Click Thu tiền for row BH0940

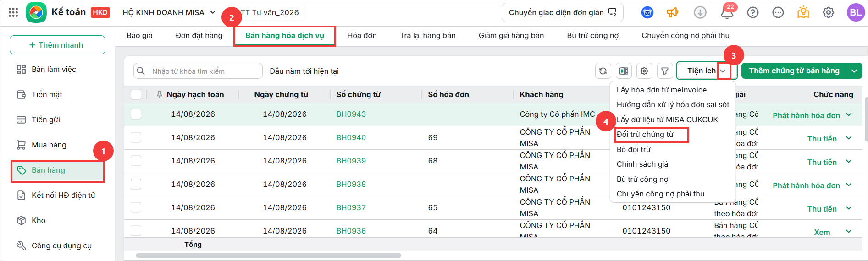click(822, 139)
